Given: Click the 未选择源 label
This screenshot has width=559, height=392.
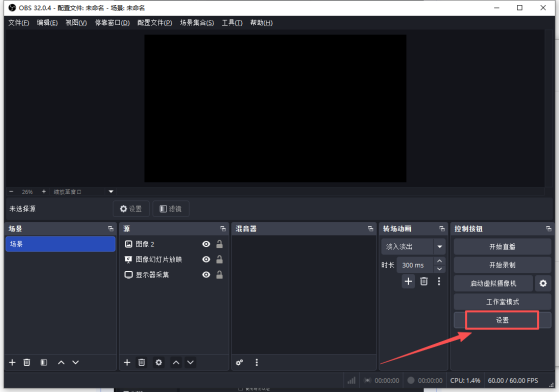Looking at the screenshot, I should 22,209.
